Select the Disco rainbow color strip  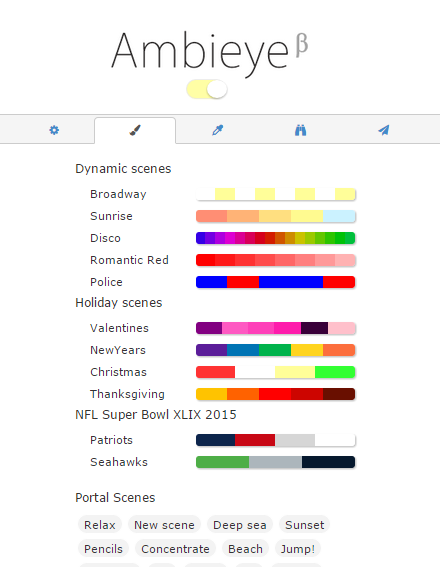(275, 238)
